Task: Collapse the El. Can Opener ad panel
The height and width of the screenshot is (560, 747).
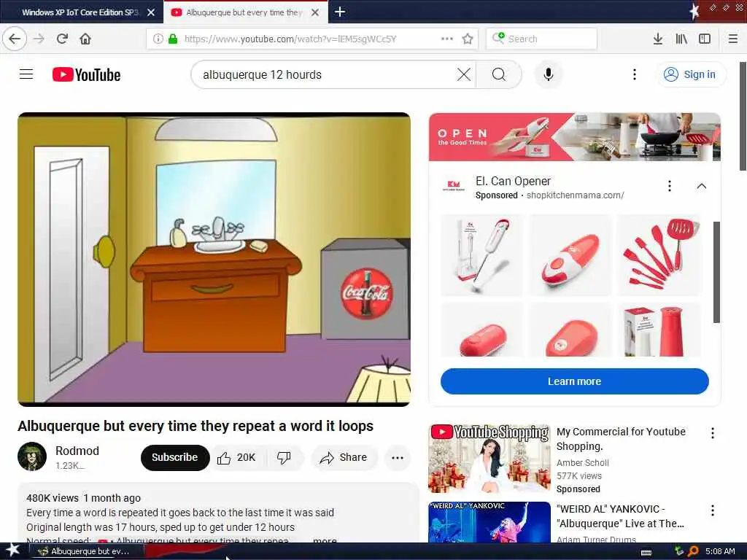Action: 701,186
